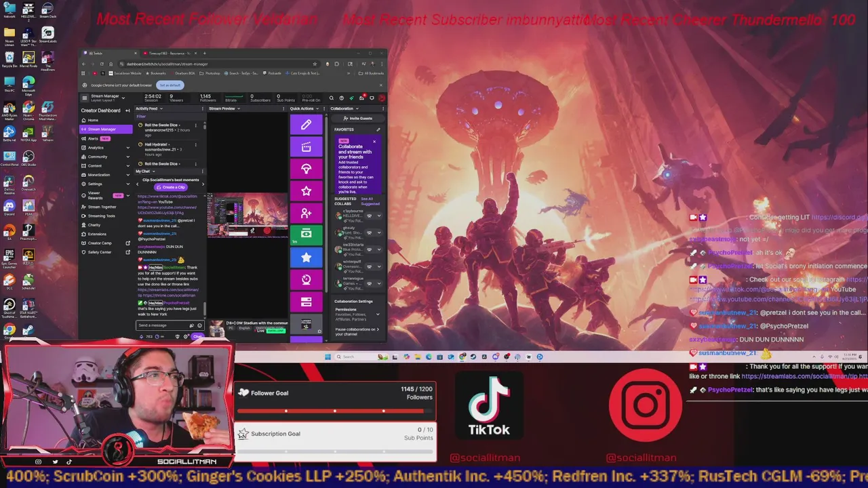Click Set as default browser button
Image resolution: width=868 pixels, height=488 pixels.
(170, 85)
